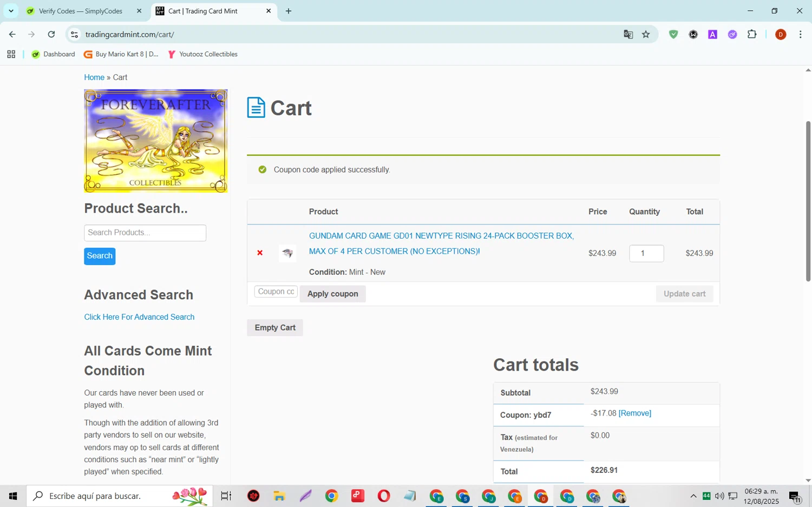Click the quantity field showing 1
Screen dimensions: 812x507
click(646, 253)
